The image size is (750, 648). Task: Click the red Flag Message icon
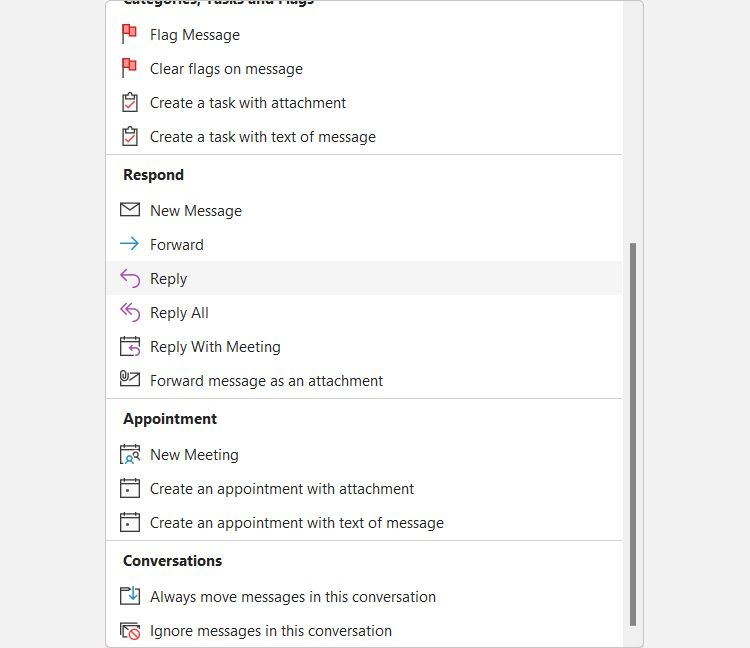pos(129,34)
